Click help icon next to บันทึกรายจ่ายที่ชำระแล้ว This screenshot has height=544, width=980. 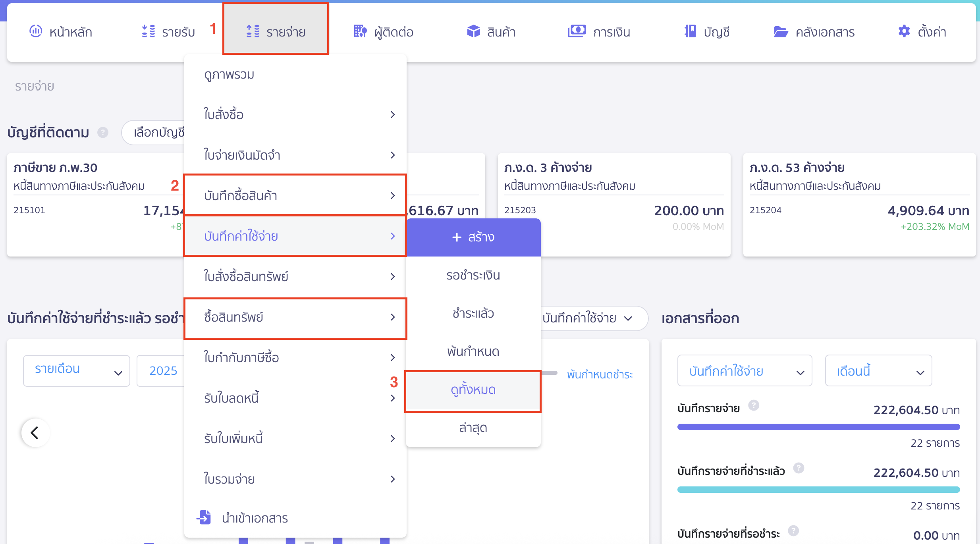[799, 468]
